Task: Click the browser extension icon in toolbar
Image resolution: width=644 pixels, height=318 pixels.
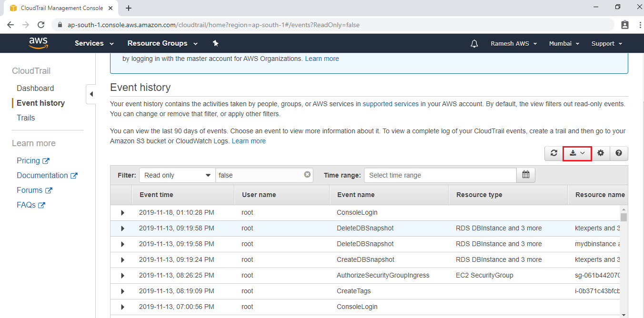Action: (625, 24)
